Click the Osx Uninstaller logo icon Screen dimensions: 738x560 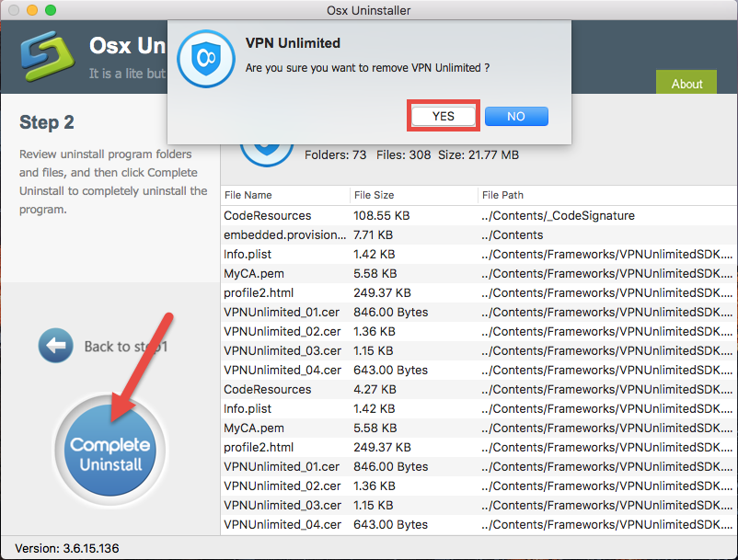point(46,57)
